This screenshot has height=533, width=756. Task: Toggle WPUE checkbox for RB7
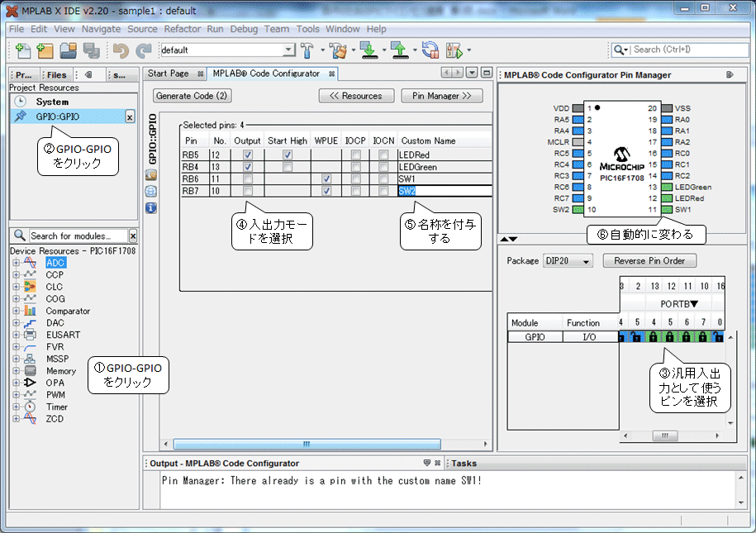[326, 191]
